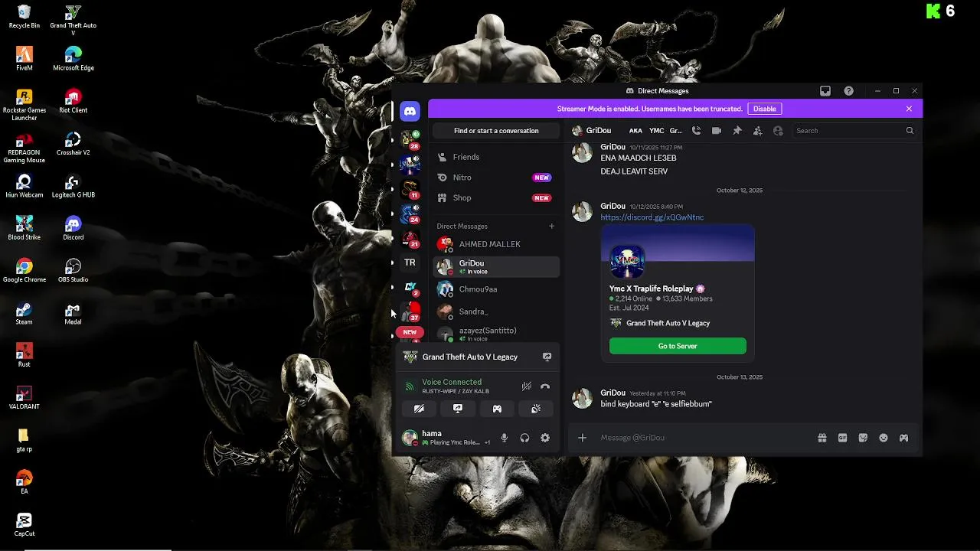Jump to NEW unread servers pill
The image size is (980, 551).
[410, 332]
